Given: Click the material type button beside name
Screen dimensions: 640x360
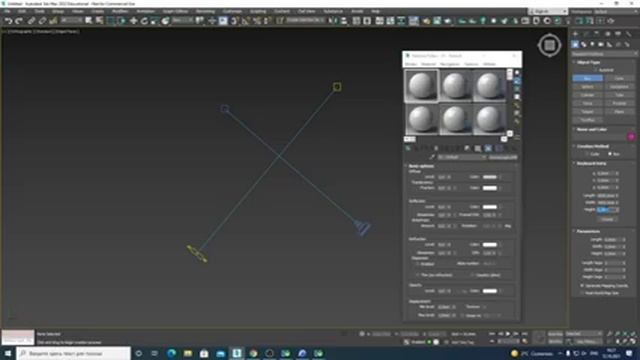Looking at the screenshot, I should pos(503,157).
